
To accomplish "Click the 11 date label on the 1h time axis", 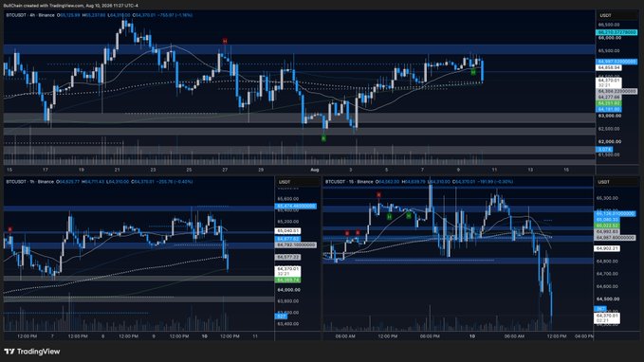I will pos(255,336).
